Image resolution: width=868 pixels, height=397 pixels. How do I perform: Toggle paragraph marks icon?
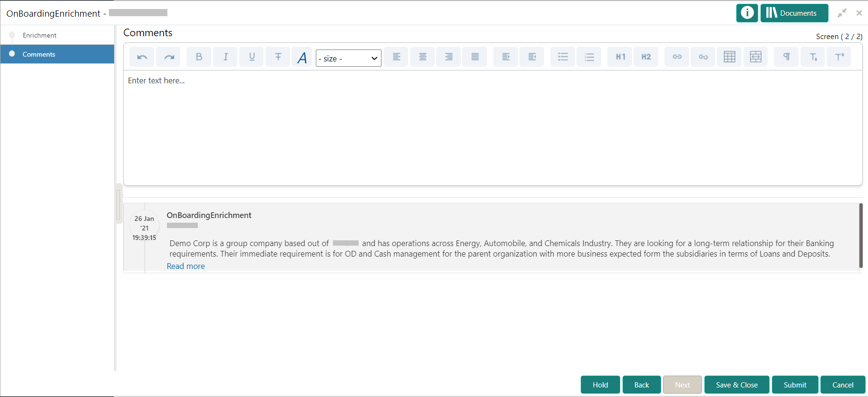[x=786, y=57]
